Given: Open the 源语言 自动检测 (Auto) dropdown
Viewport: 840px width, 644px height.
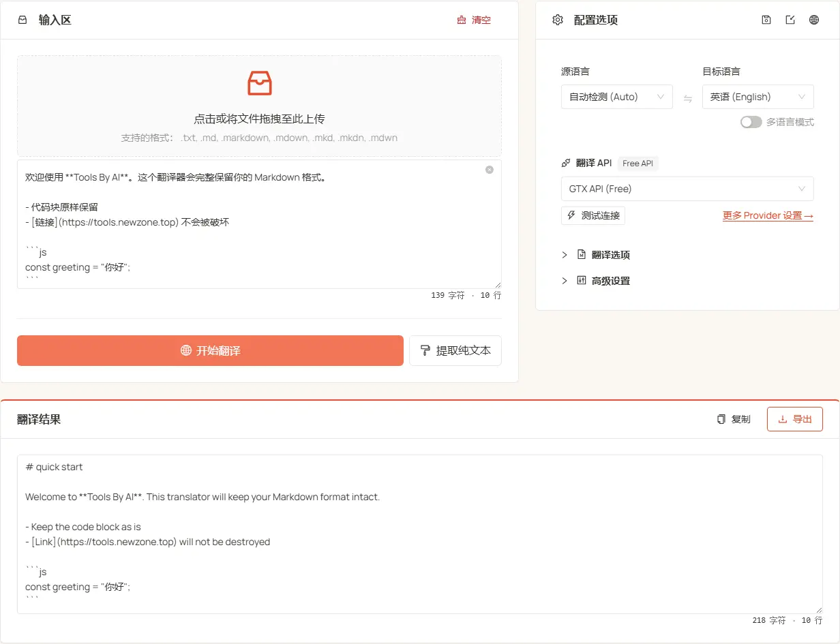Looking at the screenshot, I should tap(617, 97).
